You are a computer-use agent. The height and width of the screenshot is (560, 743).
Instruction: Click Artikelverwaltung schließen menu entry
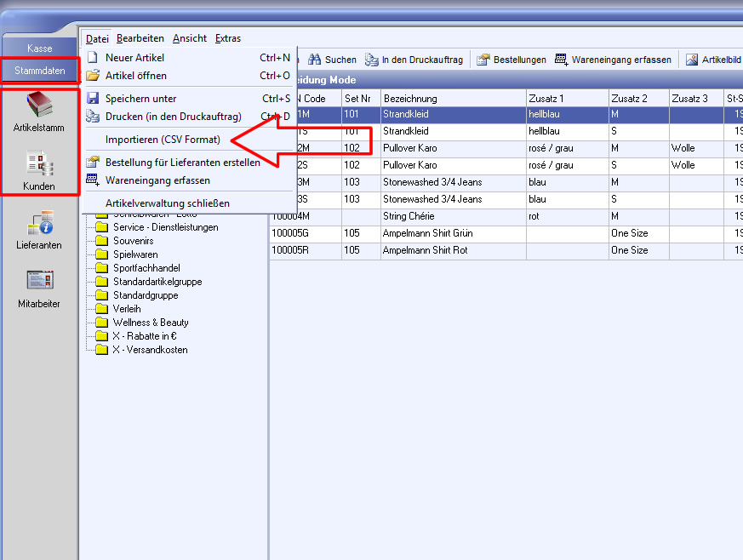[167, 203]
